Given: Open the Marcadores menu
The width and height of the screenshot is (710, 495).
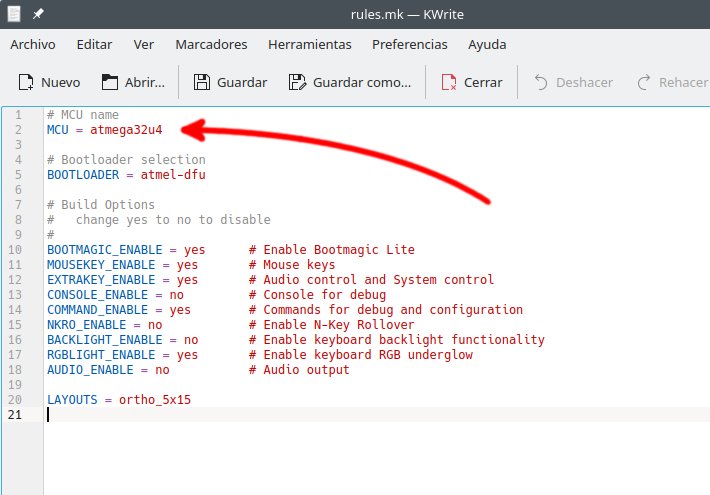Looking at the screenshot, I should (211, 45).
